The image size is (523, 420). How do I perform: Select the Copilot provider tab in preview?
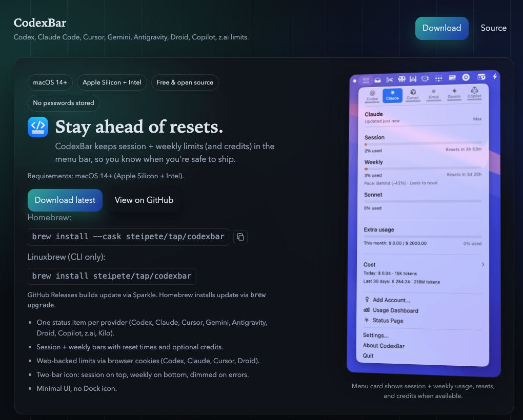tap(474, 93)
